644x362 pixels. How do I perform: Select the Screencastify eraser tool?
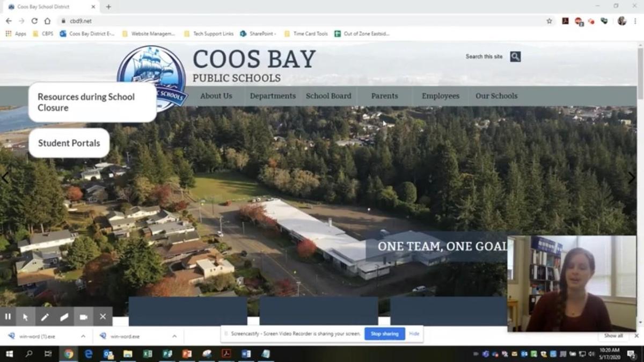[64, 317]
